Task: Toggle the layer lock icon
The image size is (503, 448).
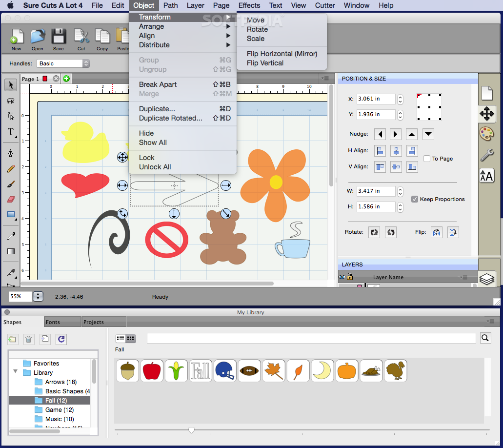Action: [350, 276]
